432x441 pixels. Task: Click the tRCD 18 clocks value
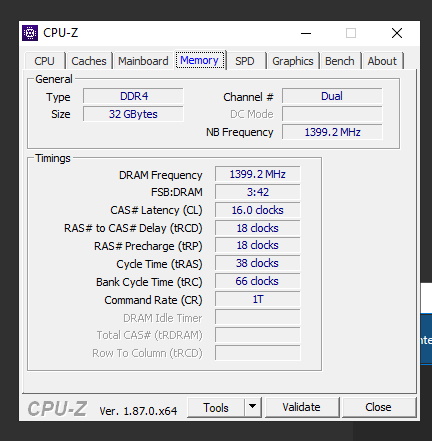click(258, 228)
